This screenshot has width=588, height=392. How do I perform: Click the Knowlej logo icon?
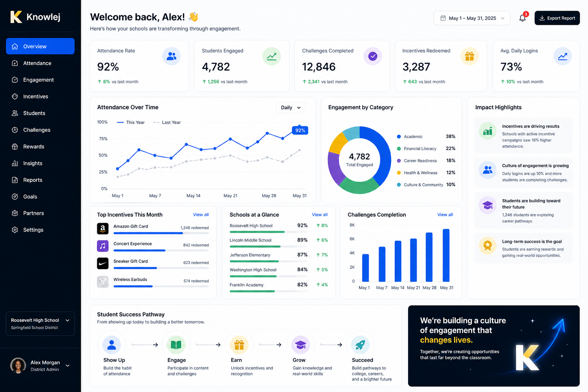coord(16,17)
